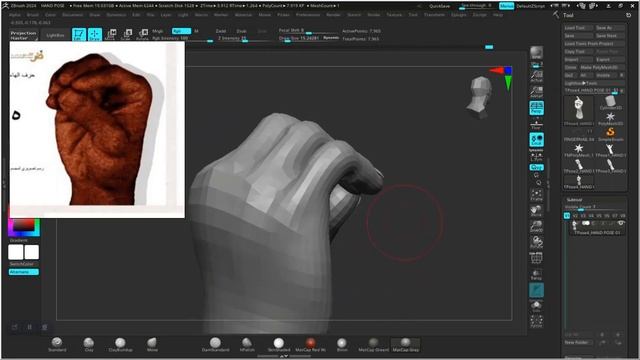640x360 pixels.
Task: Open the Brush menu
Action: point(33,15)
